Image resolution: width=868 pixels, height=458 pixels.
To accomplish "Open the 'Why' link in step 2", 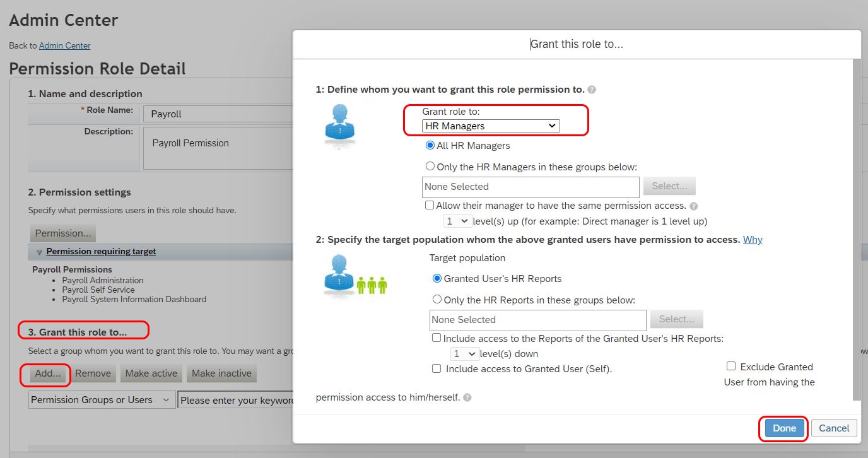I will tap(753, 240).
